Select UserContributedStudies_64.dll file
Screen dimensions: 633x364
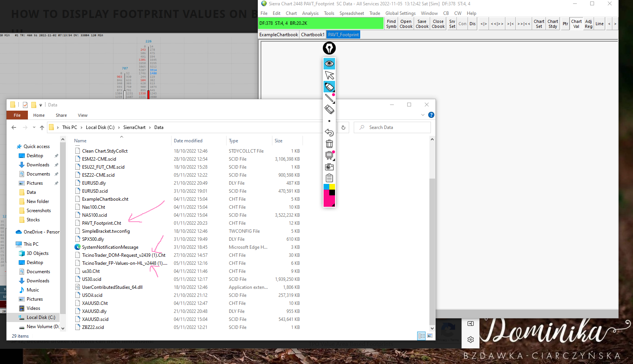click(112, 287)
